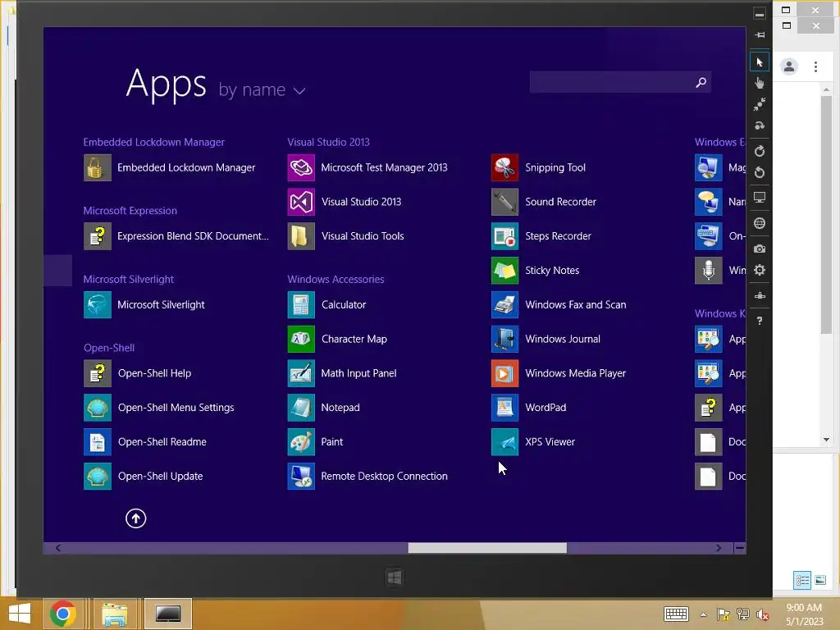Select the single point mouse input tool
Viewport: 840px width, 630px height.
760,62
